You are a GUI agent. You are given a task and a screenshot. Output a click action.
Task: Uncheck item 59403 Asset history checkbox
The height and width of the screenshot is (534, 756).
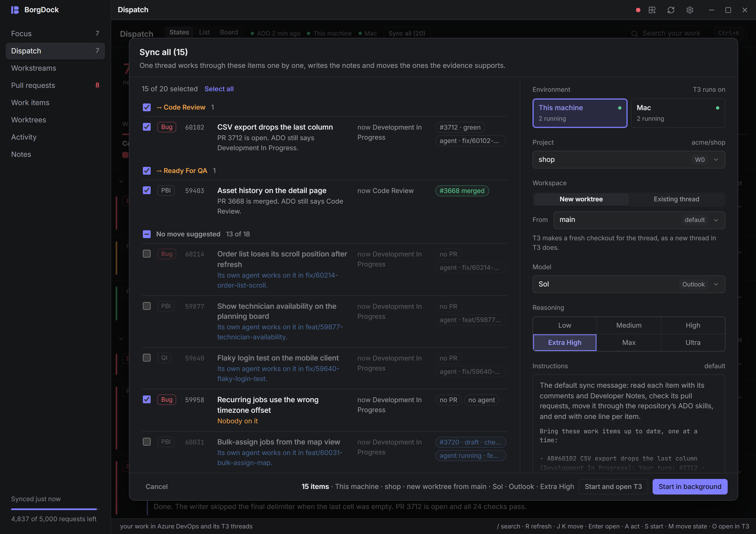[146, 191]
